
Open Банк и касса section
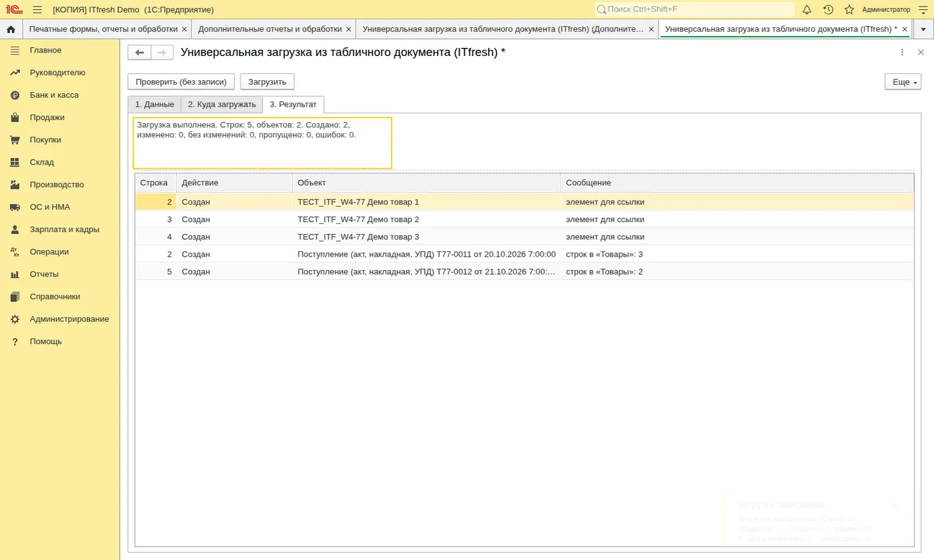pyautogui.click(x=54, y=95)
